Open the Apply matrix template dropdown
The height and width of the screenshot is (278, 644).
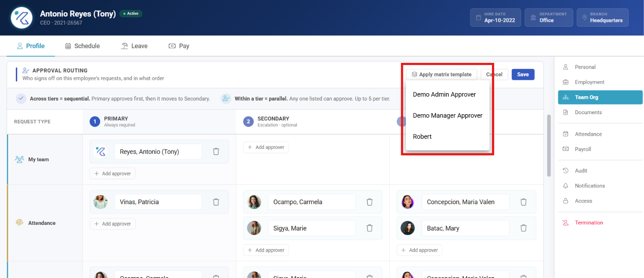click(441, 75)
